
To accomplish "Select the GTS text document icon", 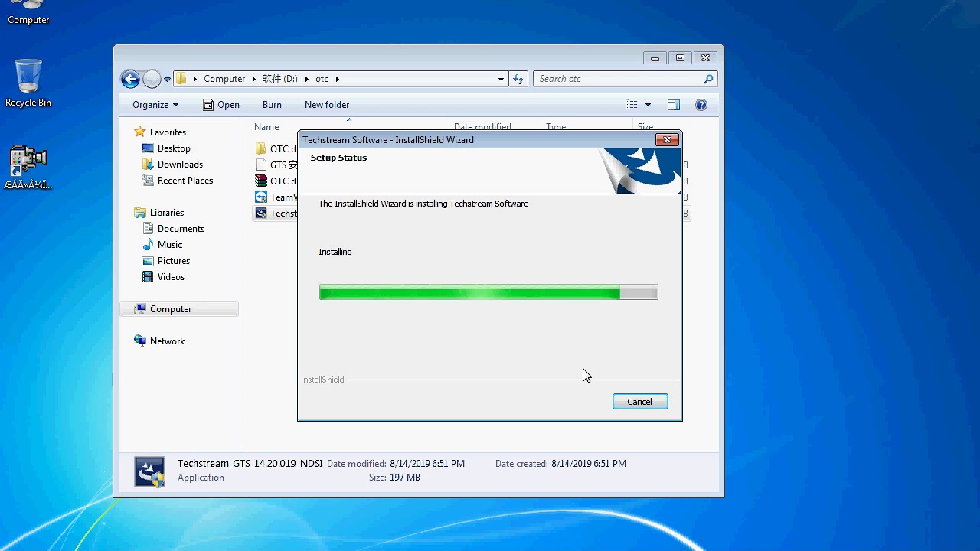I will (x=260, y=165).
